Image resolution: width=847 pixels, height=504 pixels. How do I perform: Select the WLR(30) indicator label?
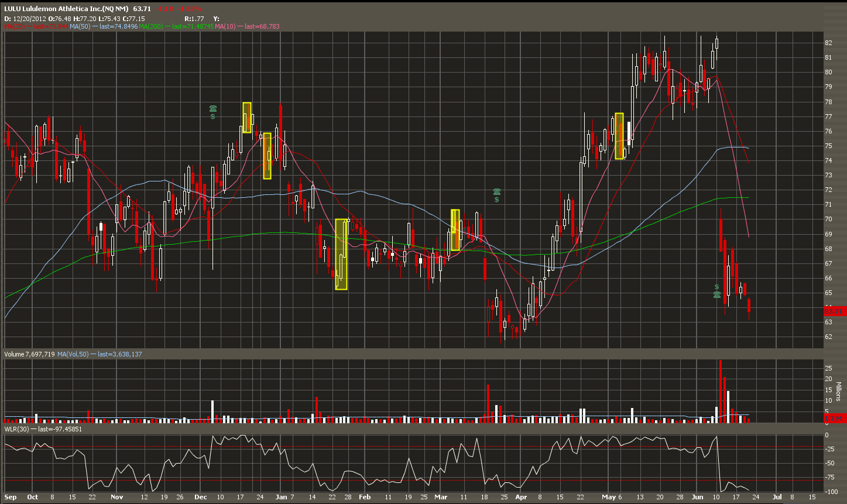point(43,429)
